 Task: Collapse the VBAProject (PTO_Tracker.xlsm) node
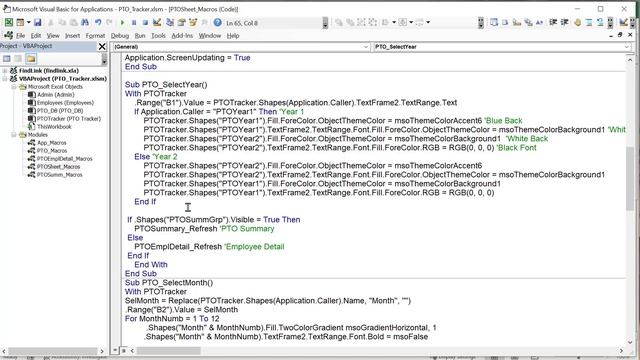click(5, 79)
